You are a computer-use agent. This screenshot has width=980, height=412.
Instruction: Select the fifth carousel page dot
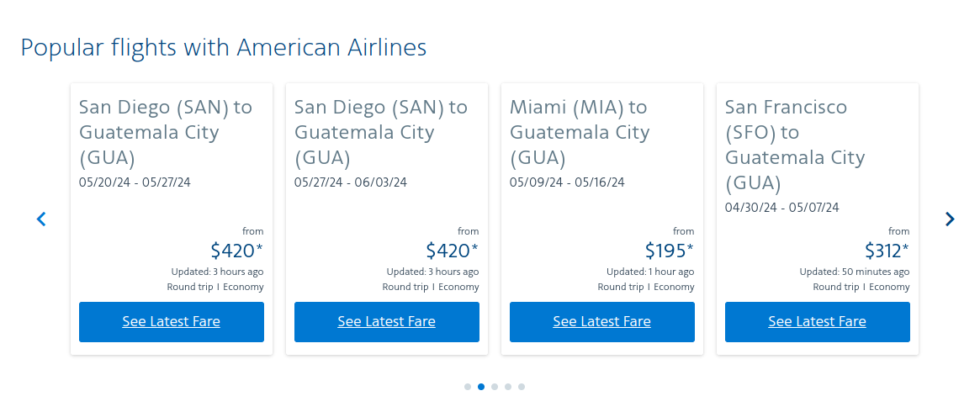tap(522, 387)
